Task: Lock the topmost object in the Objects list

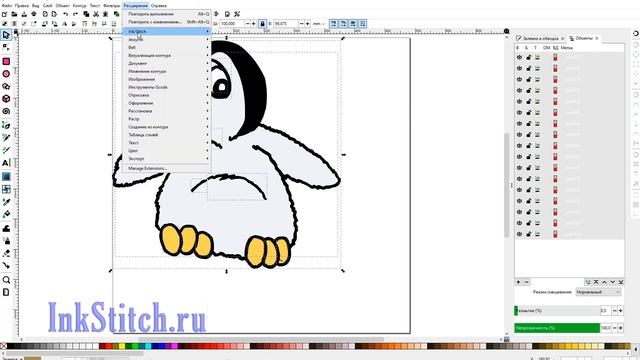Action: click(529, 58)
